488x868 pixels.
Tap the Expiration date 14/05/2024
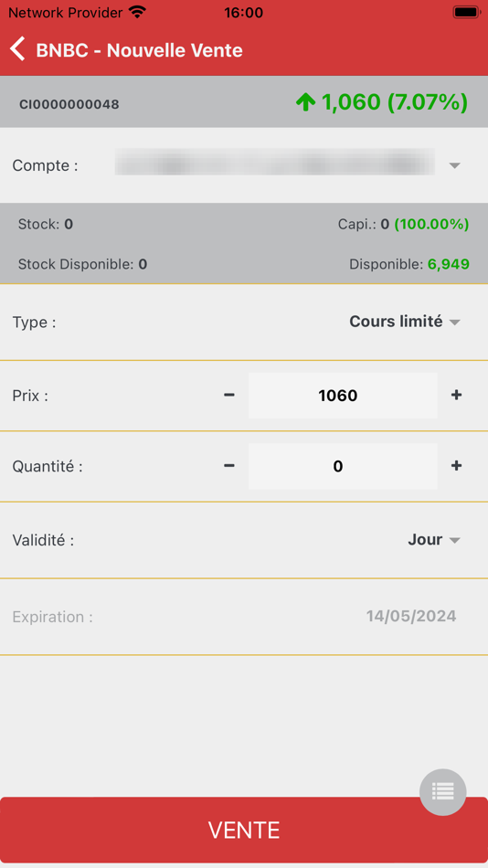point(411,616)
